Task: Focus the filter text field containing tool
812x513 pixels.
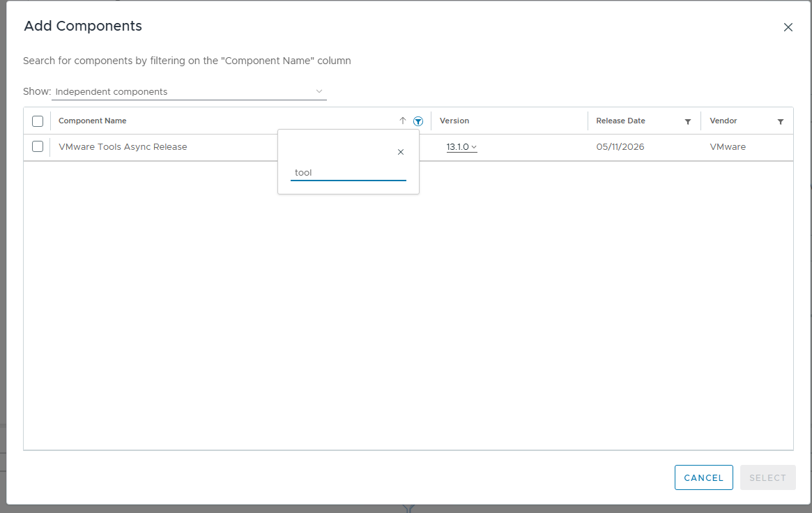Action: coord(348,173)
